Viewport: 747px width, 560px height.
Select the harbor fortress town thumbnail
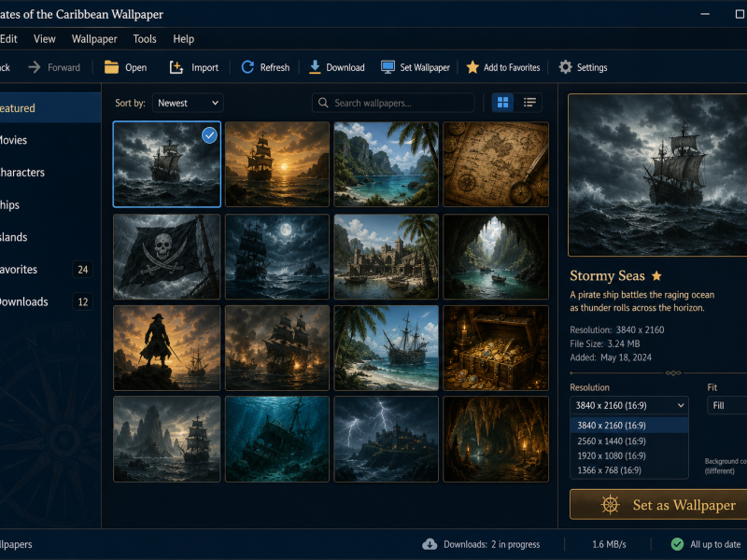click(x=386, y=257)
